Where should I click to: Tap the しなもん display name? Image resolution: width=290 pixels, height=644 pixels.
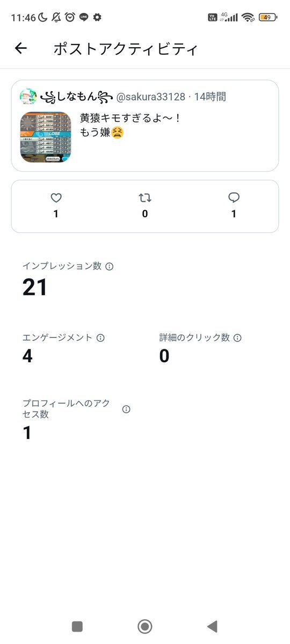click(76, 97)
